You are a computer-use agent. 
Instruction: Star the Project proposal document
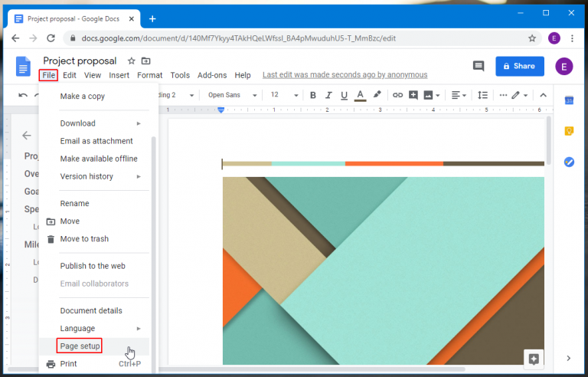pos(131,61)
